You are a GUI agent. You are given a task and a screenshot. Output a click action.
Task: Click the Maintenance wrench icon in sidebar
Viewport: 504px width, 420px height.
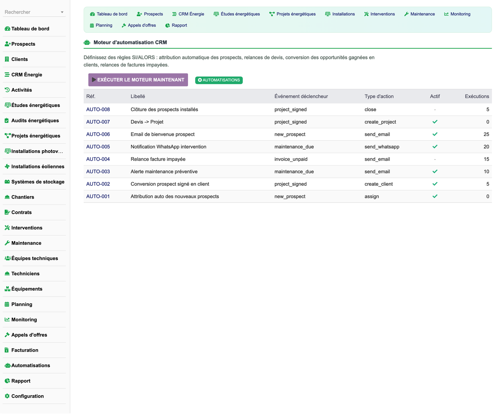[7, 243]
